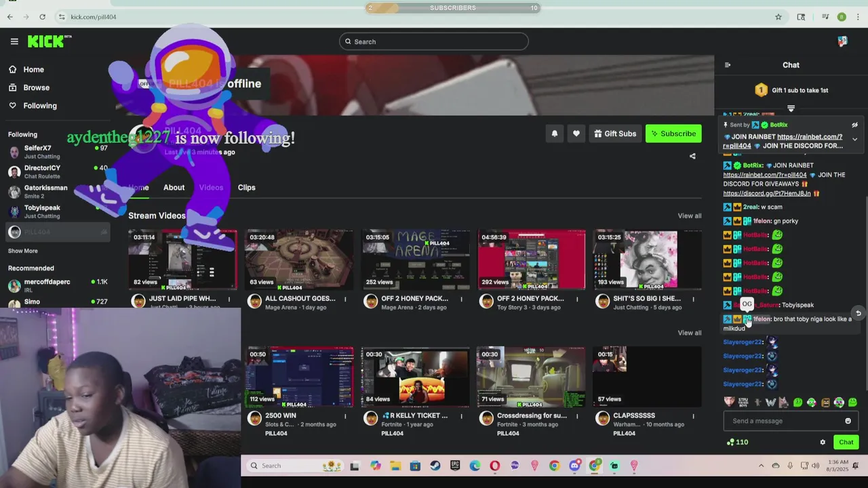
Task: Open chat settings gear icon
Action: [823, 443]
